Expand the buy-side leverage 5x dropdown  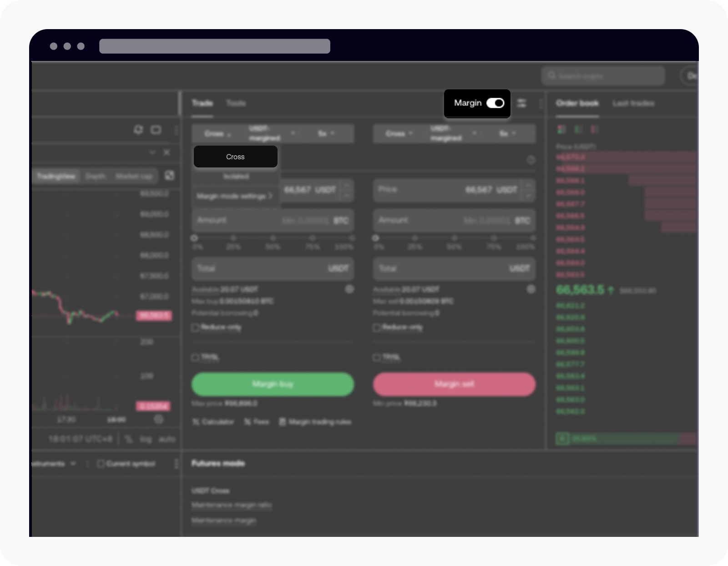point(326,134)
